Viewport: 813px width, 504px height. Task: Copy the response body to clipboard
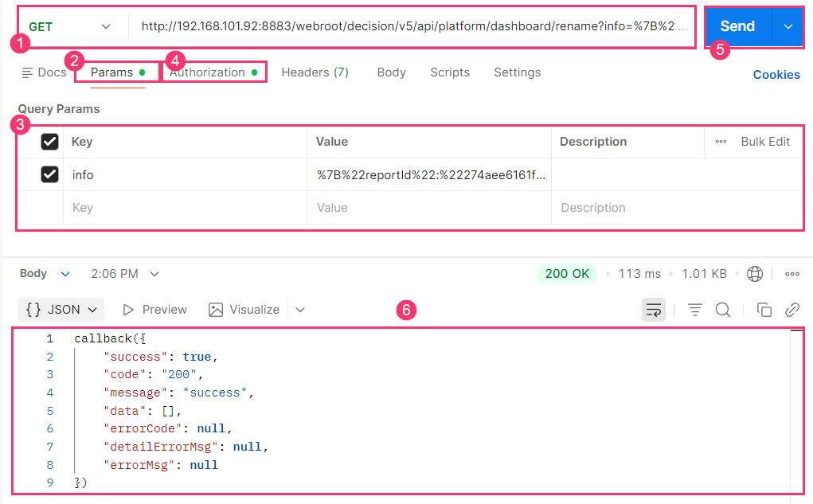pyautogui.click(x=764, y=310)
